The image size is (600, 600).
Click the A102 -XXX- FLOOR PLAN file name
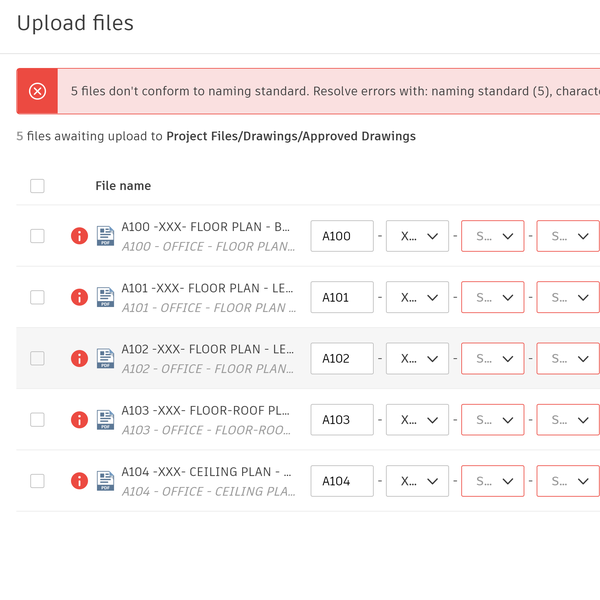point(207,350)
